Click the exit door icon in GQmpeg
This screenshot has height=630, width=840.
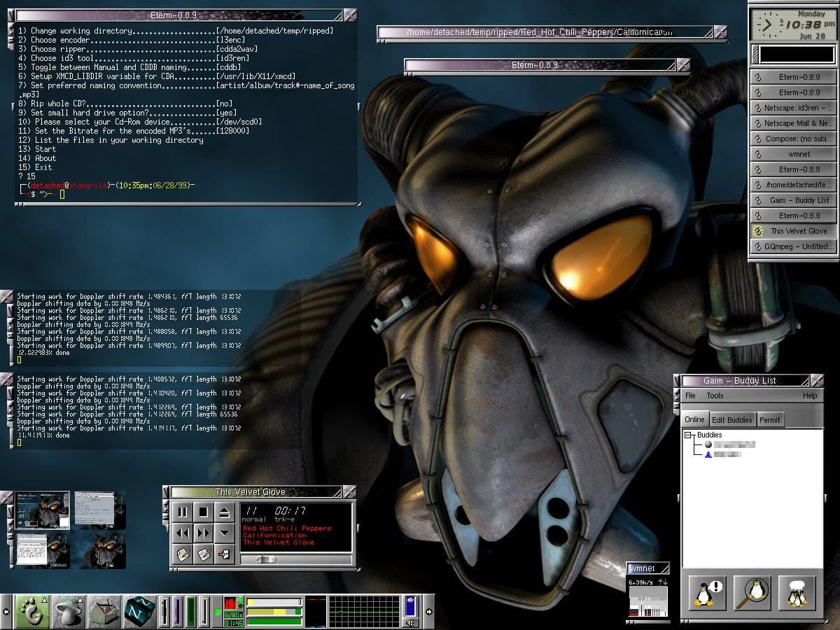224,554
